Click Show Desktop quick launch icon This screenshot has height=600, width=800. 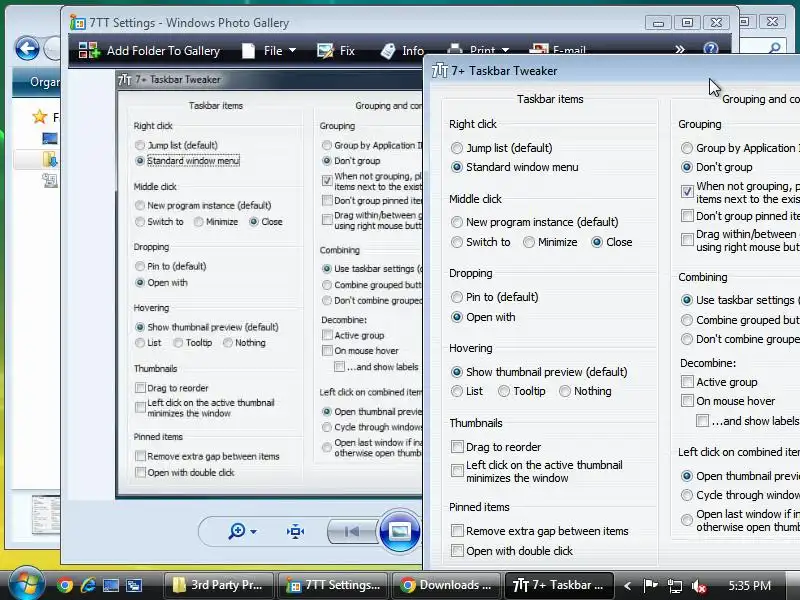click(x=111, y=585)
